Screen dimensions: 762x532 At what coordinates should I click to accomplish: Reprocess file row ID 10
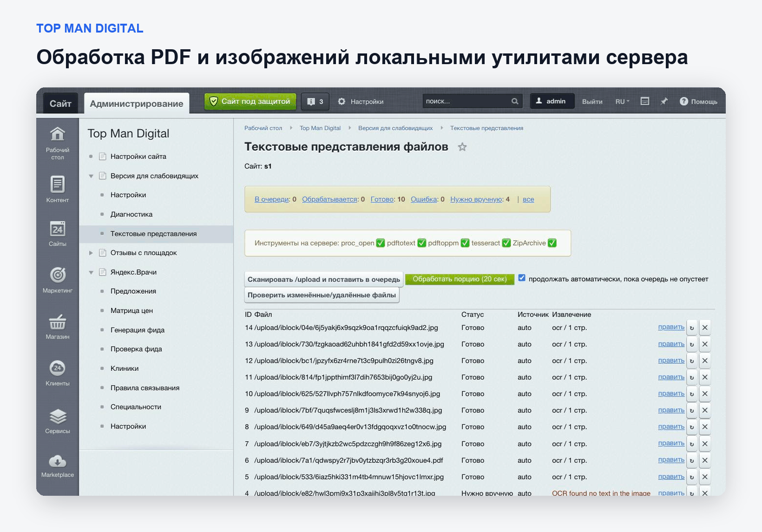point(691,394)
